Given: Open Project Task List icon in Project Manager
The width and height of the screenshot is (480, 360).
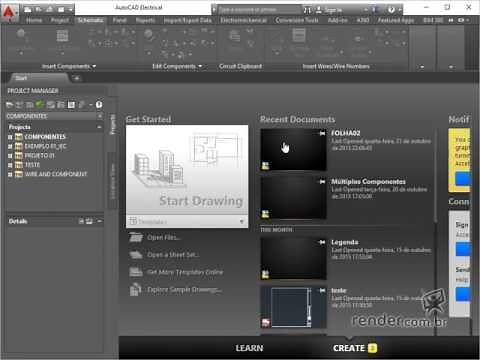Looking at the screenshot, I should coord(51,105).
